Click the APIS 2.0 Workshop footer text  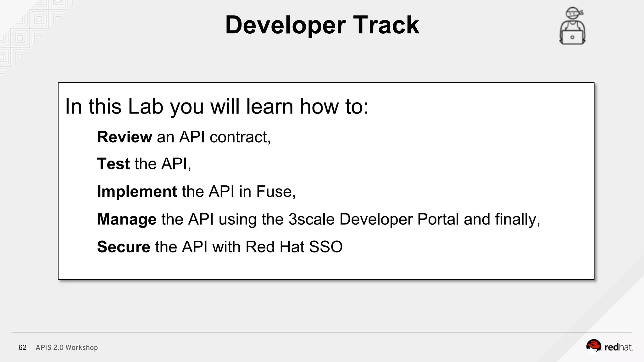pos(67,348)
